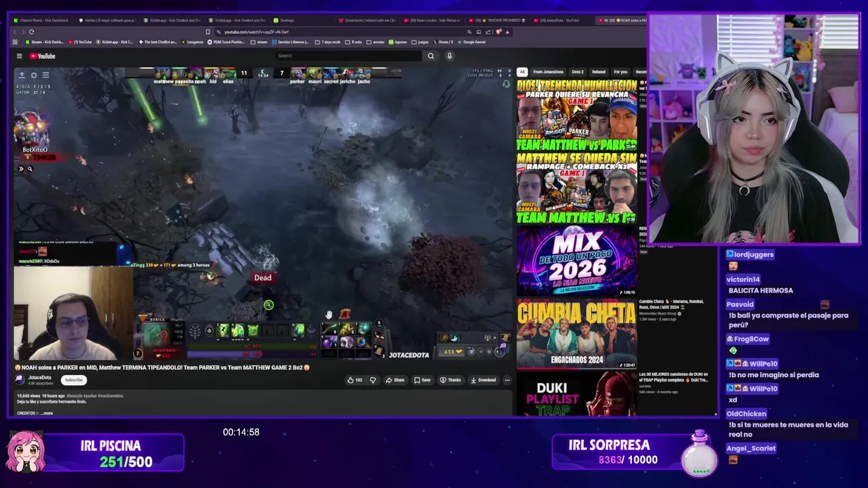This screenshot has height=488, width=868.
Task: Go back in browser history
Action: 15,32
